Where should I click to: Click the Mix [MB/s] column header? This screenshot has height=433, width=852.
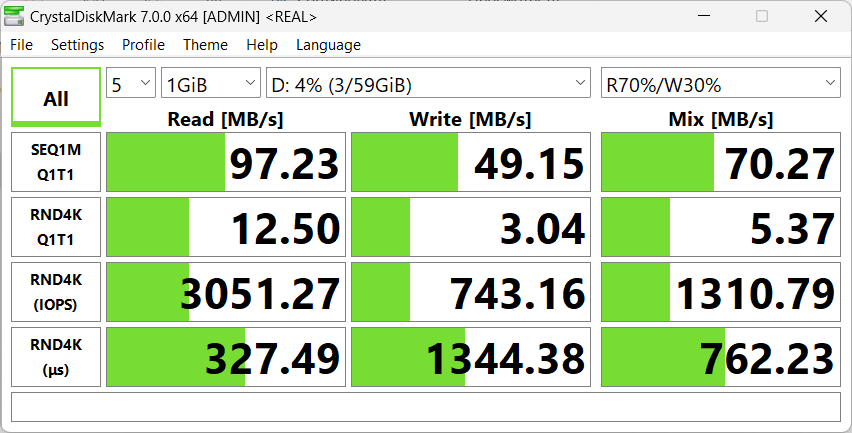721,119
